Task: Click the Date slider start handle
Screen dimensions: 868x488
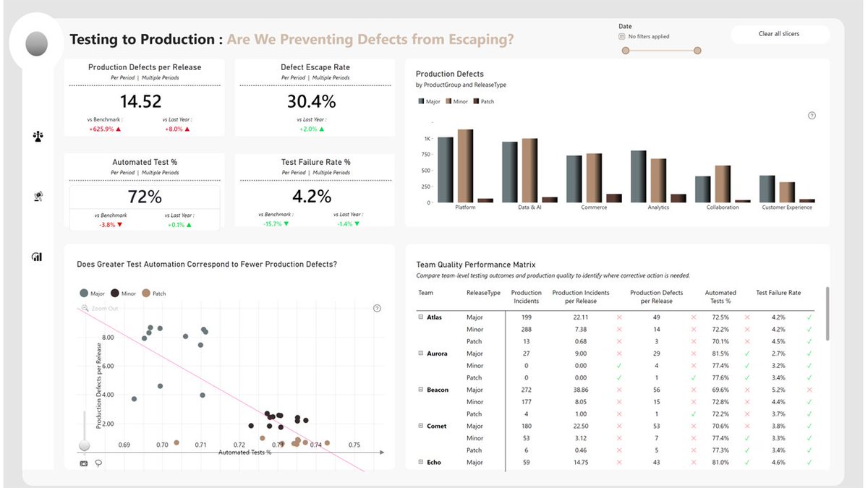Action: [x=626, y=51]
